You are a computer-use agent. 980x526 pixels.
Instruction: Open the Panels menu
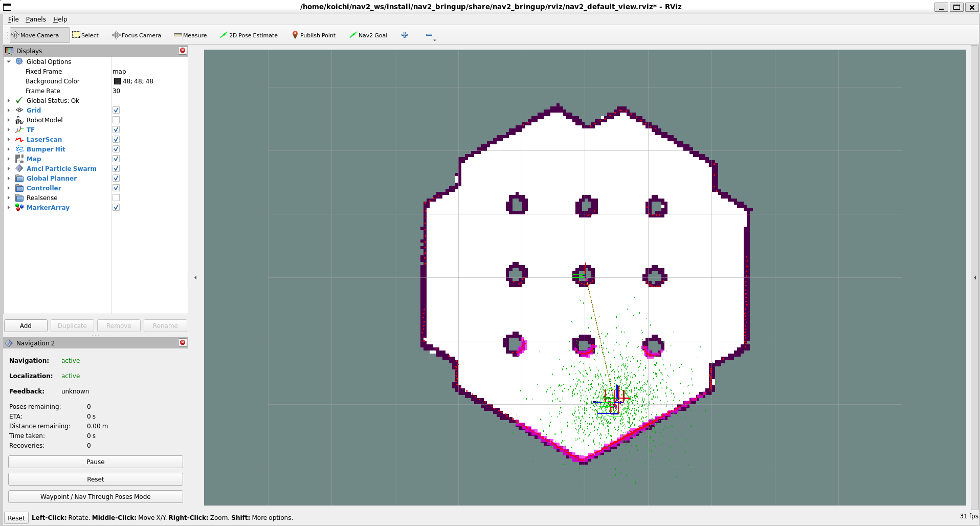(36, 19)
